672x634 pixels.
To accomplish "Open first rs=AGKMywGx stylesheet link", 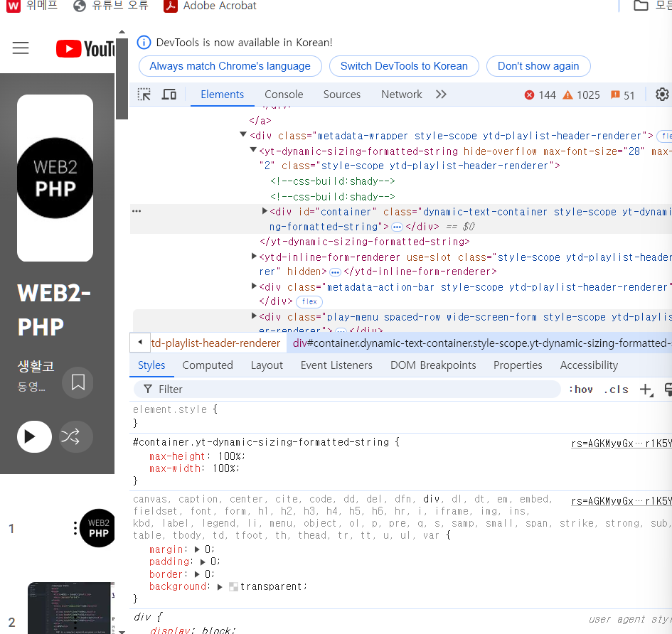I will click(x=622, y=444).
